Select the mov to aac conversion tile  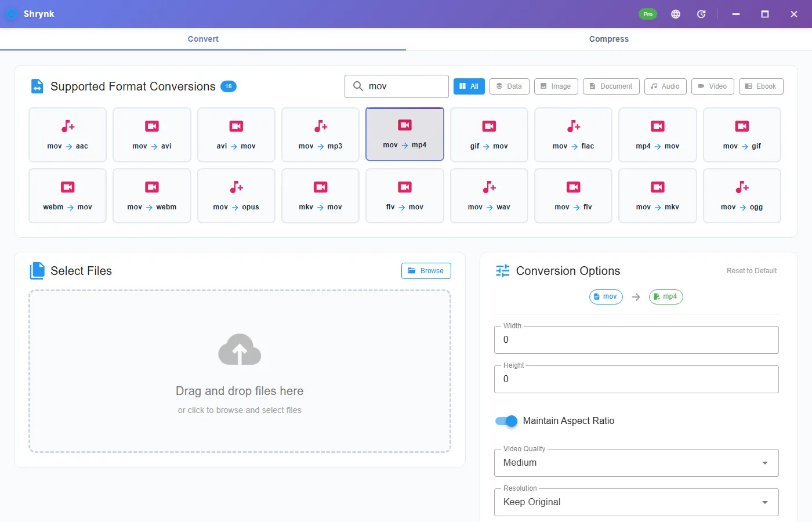pos(67,135)
